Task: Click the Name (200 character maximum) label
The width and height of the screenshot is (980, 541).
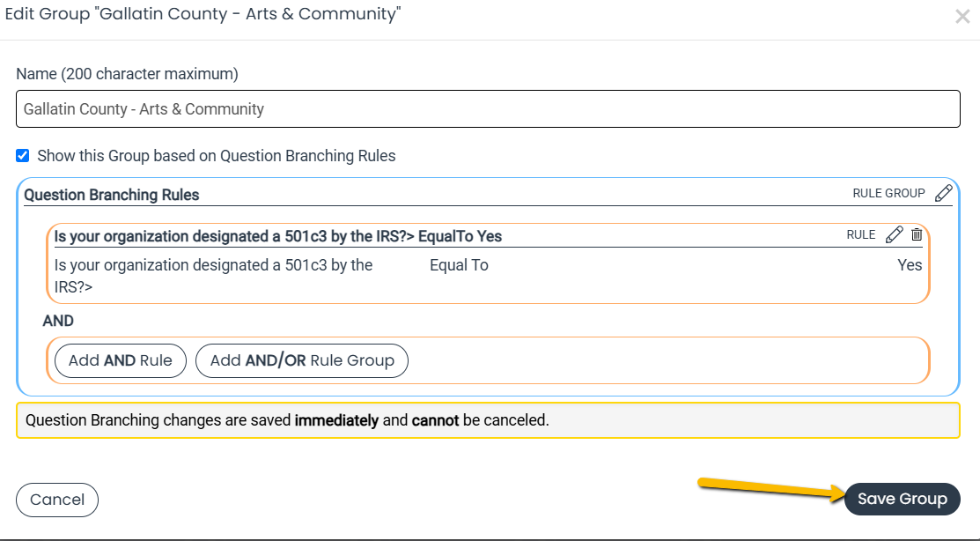Action: [127, 74]
